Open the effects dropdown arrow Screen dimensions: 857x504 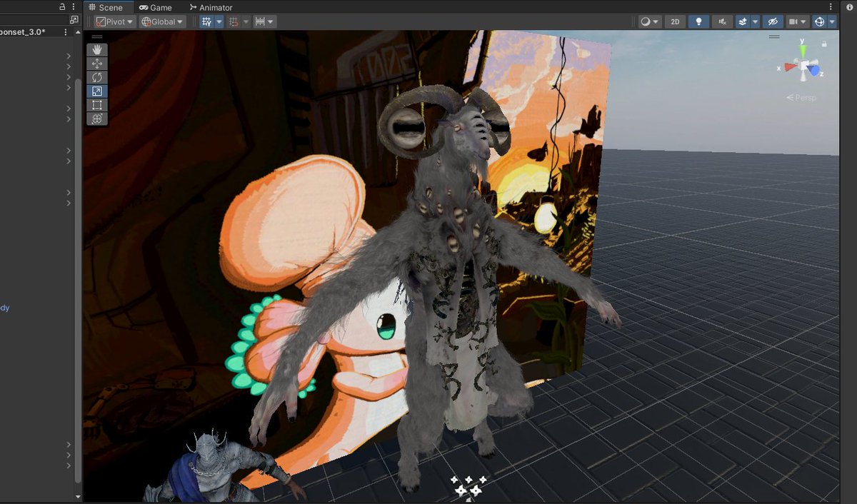[x=755, y=21]
